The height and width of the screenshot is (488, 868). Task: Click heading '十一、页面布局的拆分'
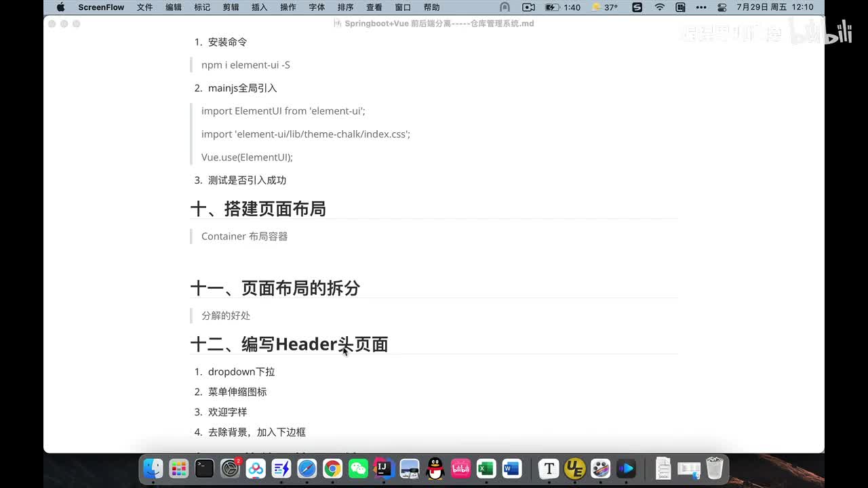pyautogui.click(x=275, y=288)
